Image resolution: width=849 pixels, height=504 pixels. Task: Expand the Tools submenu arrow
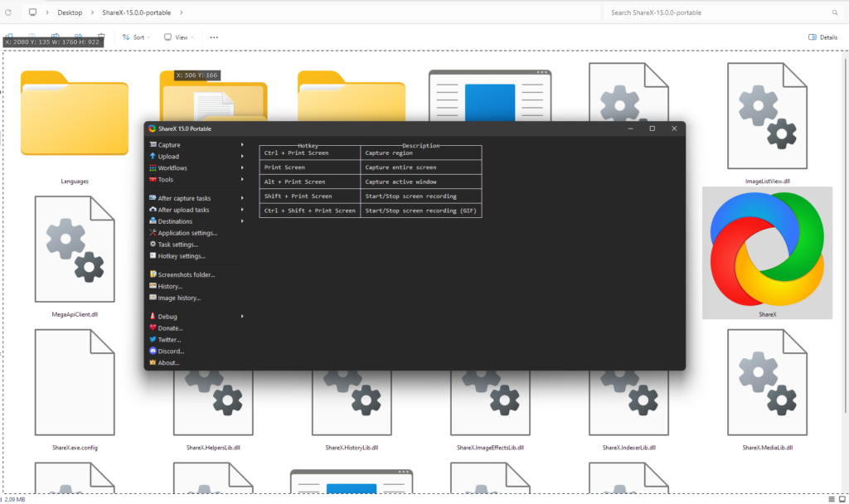[x=242, y=180]
